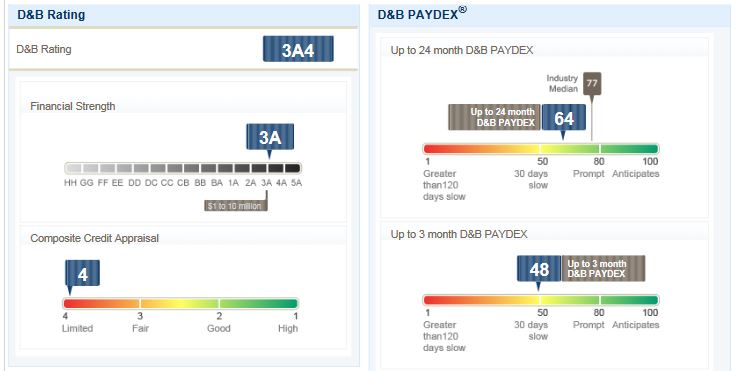
Task: Click 'Prompt' under the 3 month gauge
Action: (x=589, y=325)
